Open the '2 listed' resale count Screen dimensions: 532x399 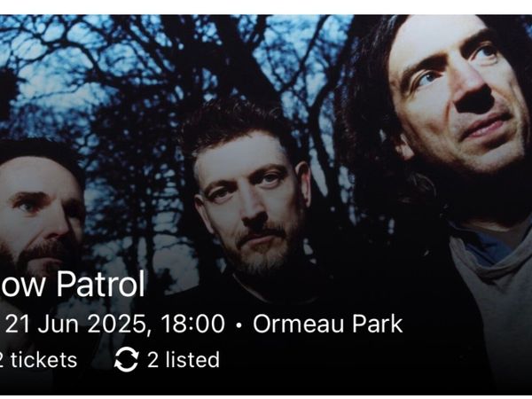[167, 360]
